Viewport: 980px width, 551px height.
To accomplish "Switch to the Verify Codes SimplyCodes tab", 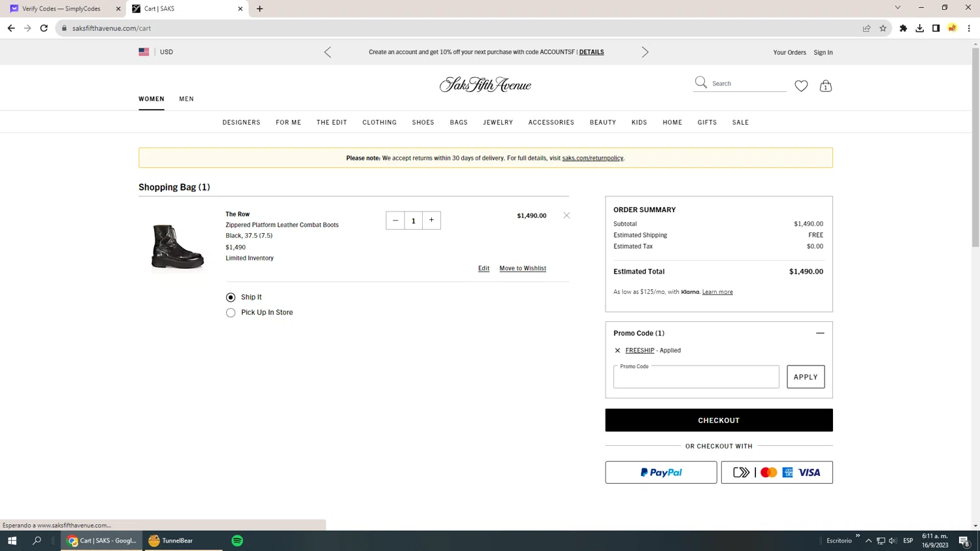I will [61, 8].
